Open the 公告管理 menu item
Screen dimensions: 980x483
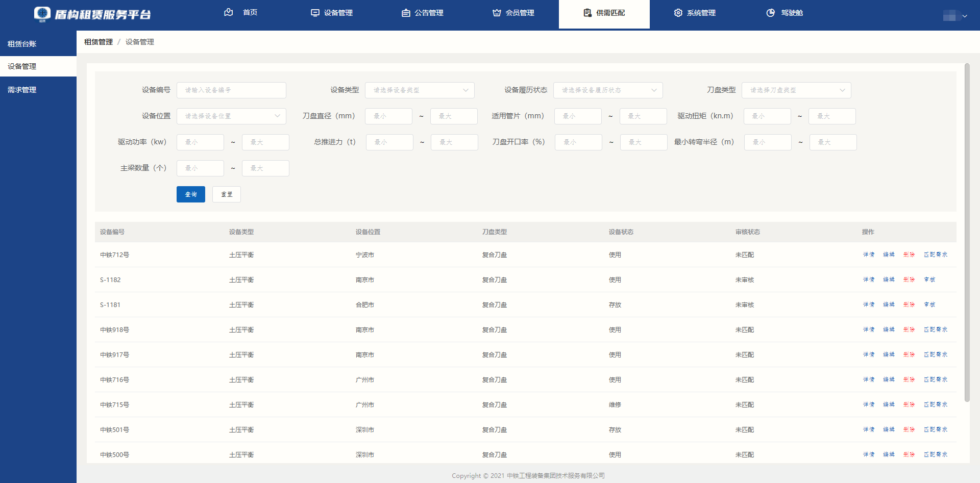point(422,13)
